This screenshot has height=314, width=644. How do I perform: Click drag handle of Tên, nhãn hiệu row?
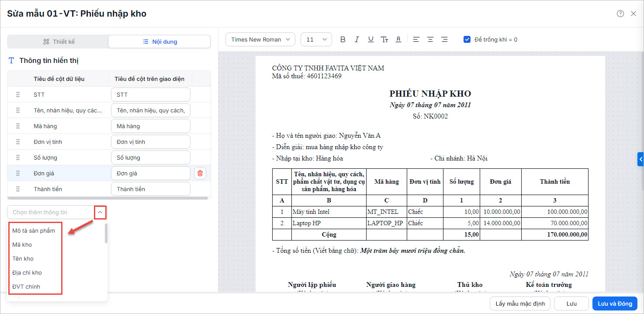[x=18, y=110]
